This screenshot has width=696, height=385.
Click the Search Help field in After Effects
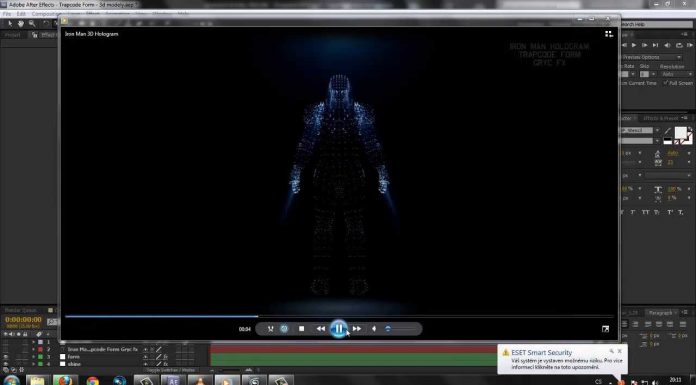point(657,24)
